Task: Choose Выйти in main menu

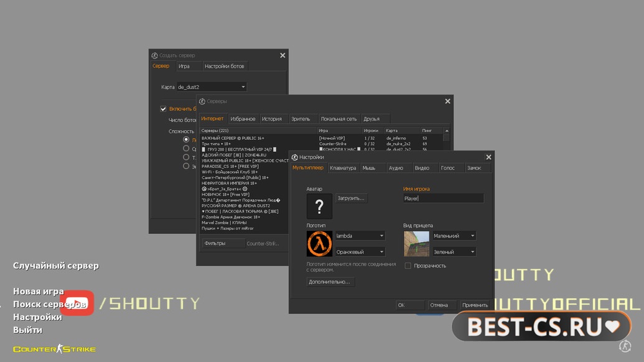Action: [27, 330]
